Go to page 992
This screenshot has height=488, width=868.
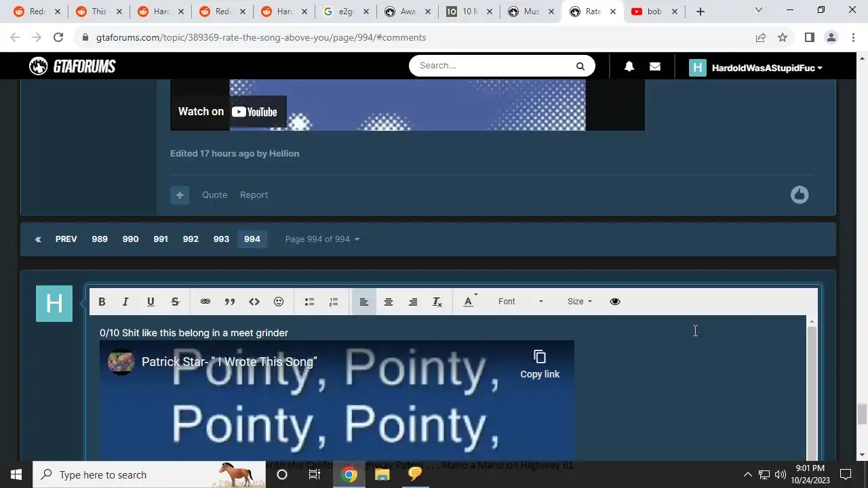click(191, 239)
